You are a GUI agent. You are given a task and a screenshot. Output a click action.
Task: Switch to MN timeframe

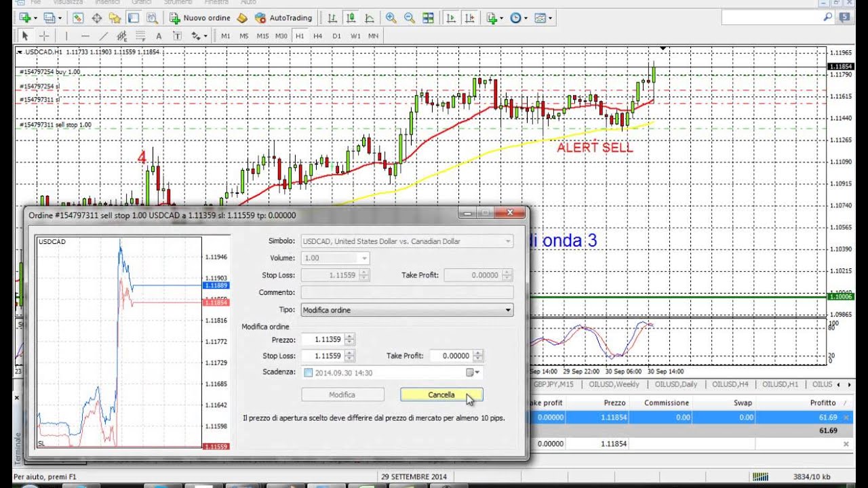pyautogui.click(x=373, y=36)
